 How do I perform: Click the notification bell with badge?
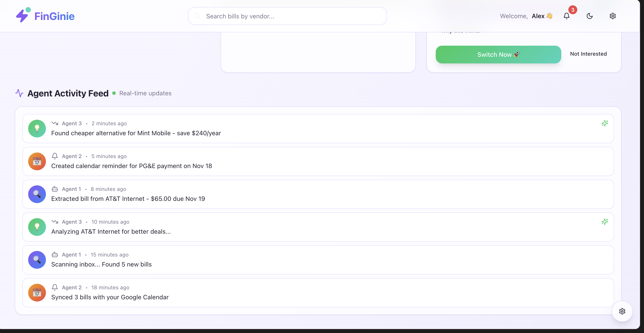coord(567,16)
